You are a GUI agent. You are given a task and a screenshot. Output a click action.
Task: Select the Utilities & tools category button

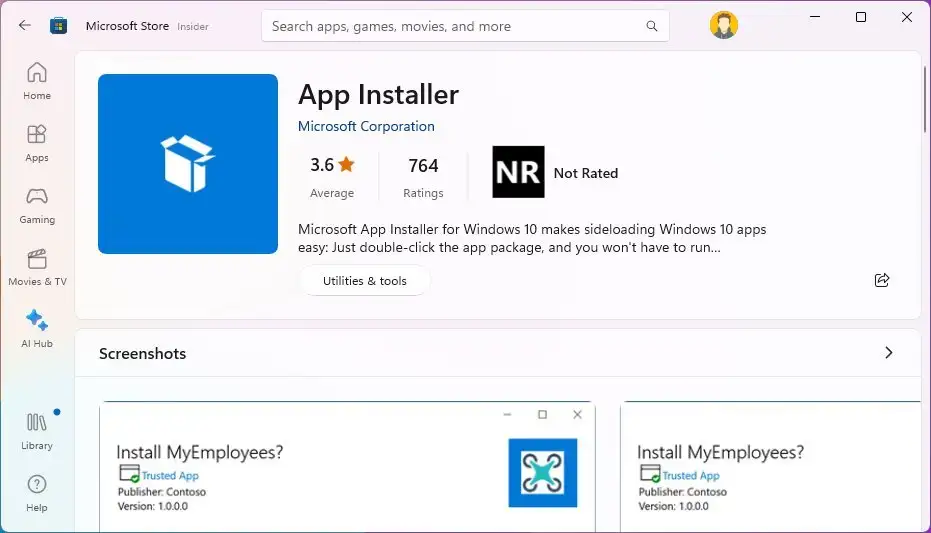pyautogui.click(x=365, y=281)
